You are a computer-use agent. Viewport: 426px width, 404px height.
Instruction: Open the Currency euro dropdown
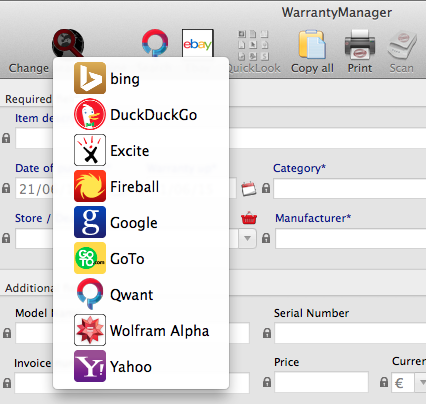(x=421, y=382)
